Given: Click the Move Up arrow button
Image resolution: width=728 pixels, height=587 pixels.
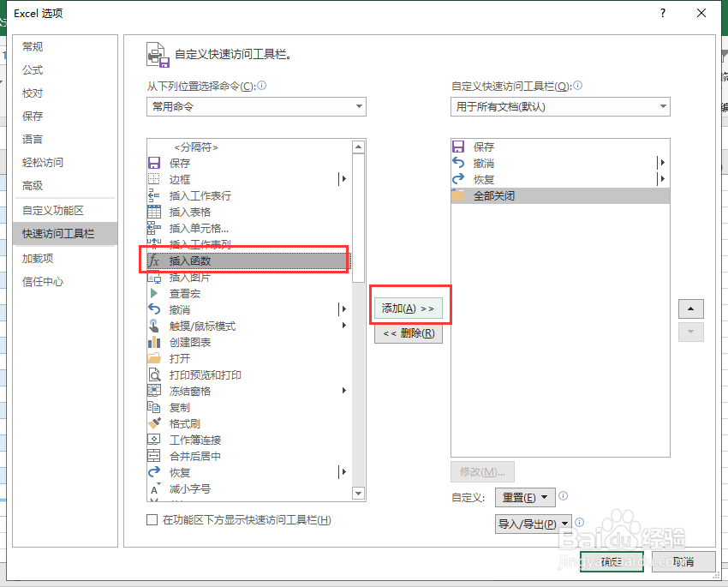Looking at the screenshot, I should click(x=691, y=308).
